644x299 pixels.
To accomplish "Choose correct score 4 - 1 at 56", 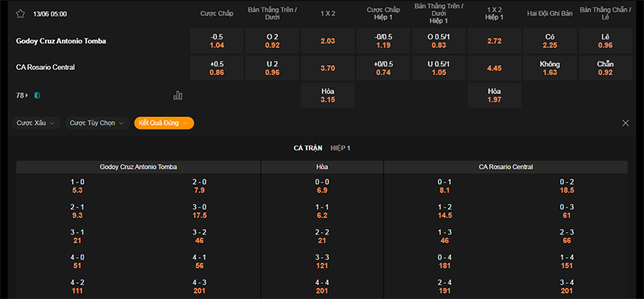I will (200, 262).
